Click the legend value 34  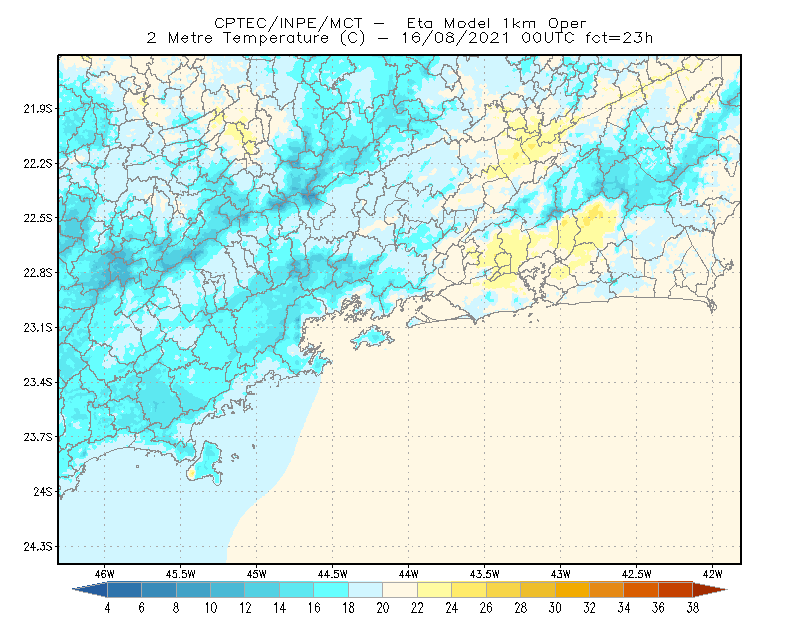click(624, 608)
